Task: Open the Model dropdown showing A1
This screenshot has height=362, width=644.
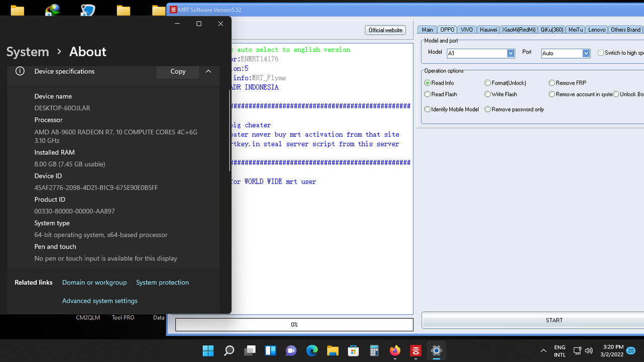Action: (x=510, y=53)
